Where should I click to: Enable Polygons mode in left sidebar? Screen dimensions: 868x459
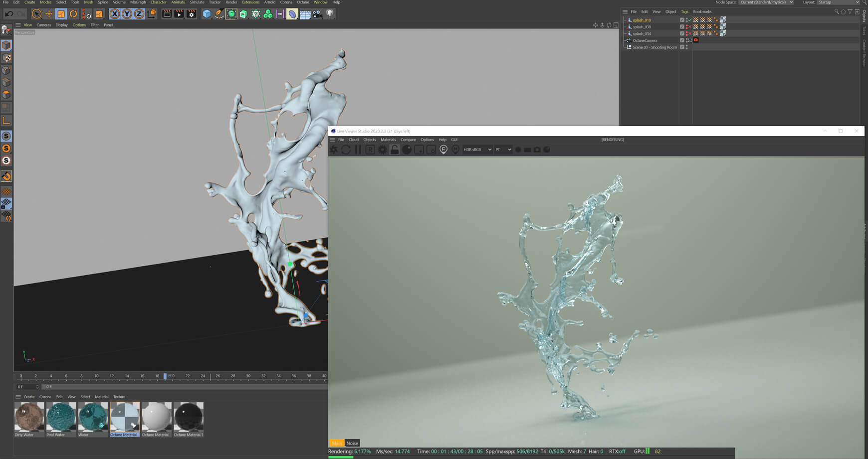(6, 95)
